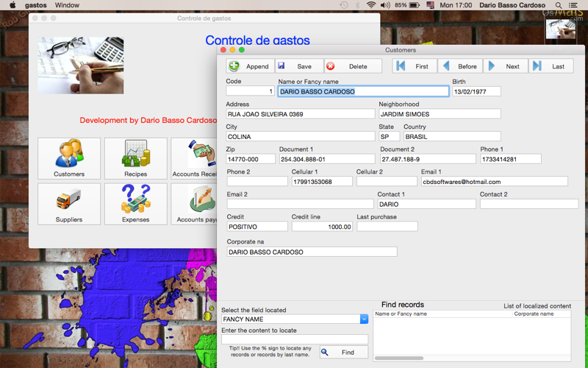The height and width of the screenshot is (368, 588).
Task: Click the empty Last purchase field
Action: pos(387,227)
